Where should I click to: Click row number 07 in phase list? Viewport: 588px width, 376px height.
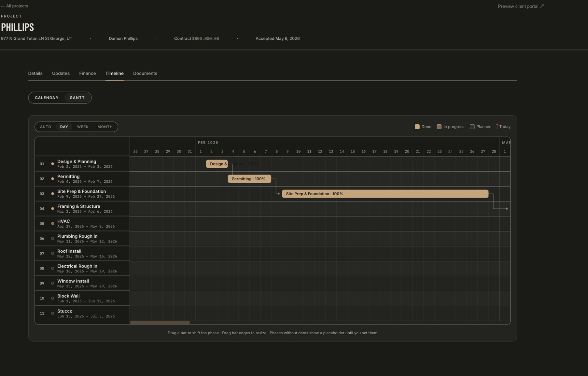click(x=42, y=254)
